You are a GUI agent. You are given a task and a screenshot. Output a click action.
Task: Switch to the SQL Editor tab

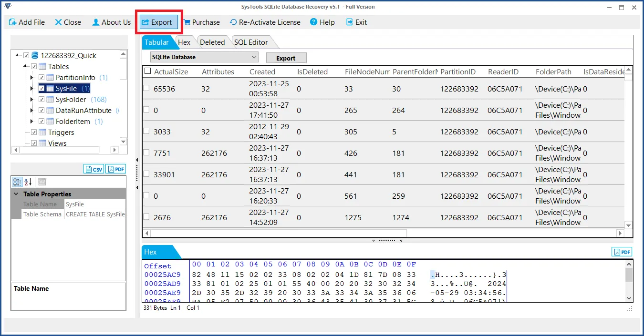[251, 42]
